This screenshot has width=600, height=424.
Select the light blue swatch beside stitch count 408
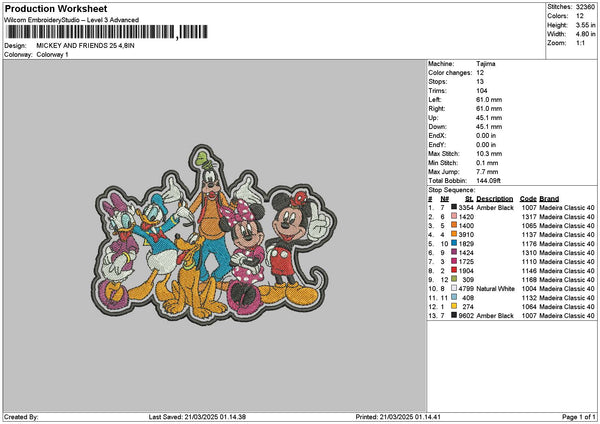pyautogui.click(x=454, y=297)
